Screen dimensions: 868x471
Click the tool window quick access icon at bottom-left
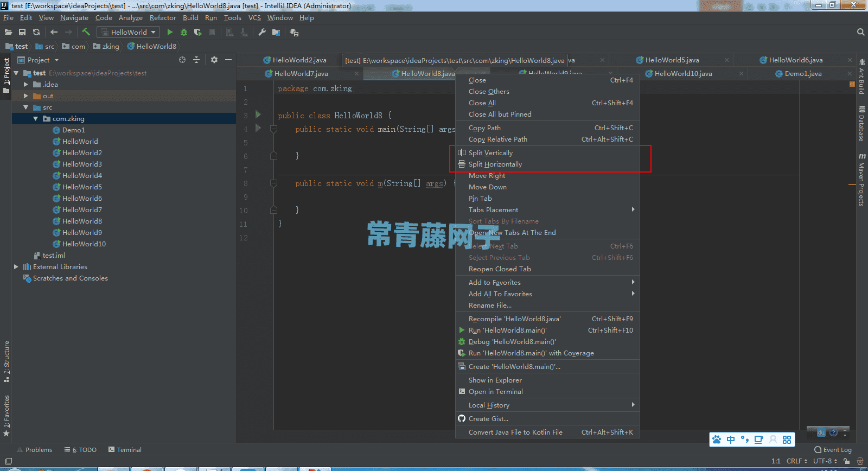tap(9, 461)
